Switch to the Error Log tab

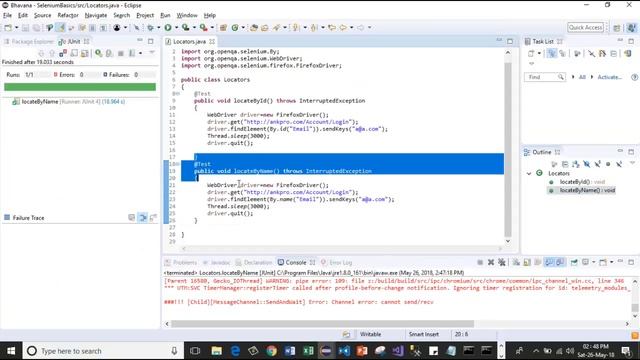click(336, 262)
